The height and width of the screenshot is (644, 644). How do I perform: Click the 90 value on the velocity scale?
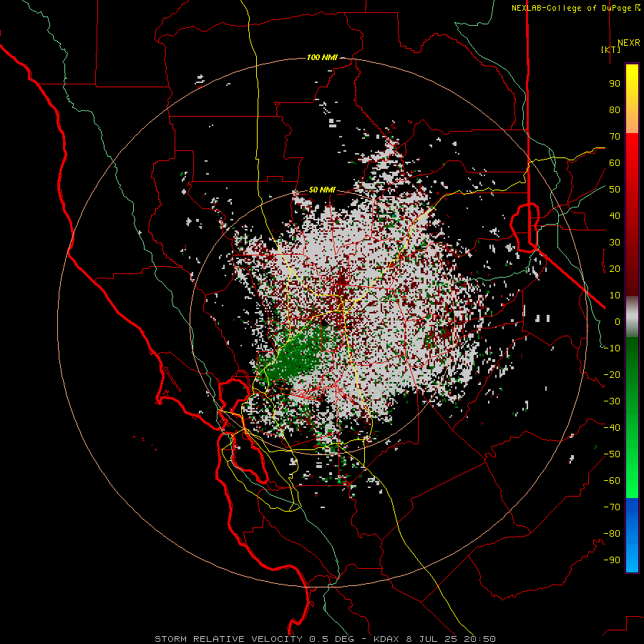click(x=615, y=84)
